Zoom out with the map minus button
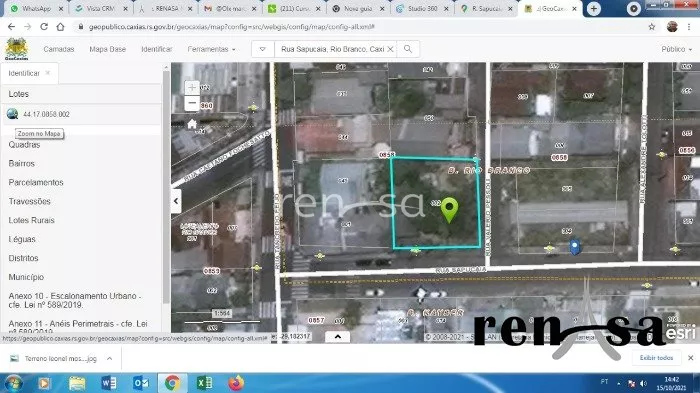Viewport: 700px width, 393px height. tap(192, 103)
